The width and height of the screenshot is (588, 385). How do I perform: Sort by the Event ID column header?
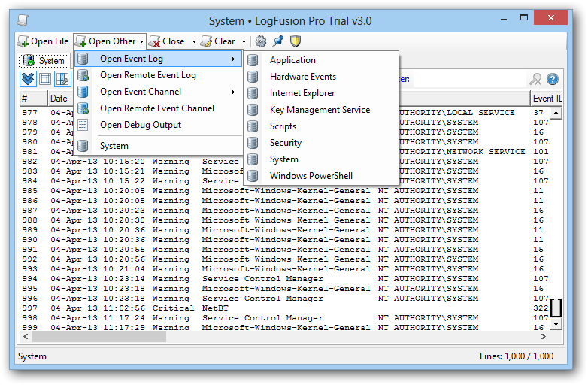[x=547, y=99]
